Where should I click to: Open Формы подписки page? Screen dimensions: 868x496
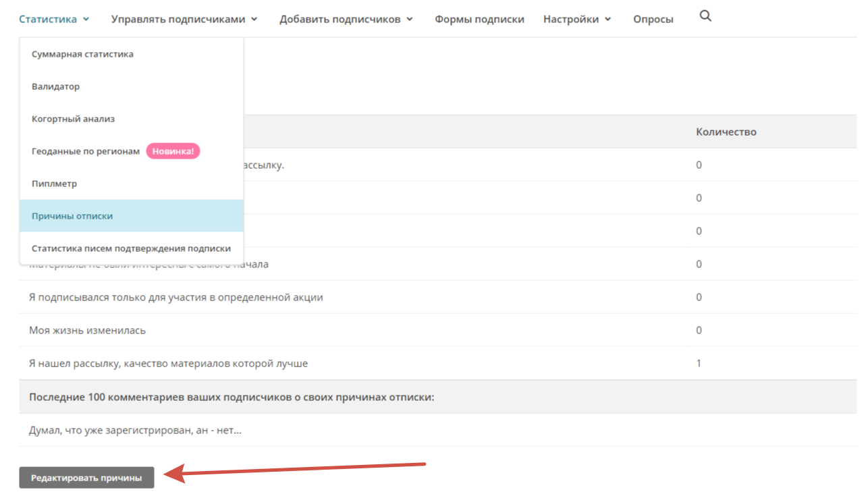tap(479, 20)
